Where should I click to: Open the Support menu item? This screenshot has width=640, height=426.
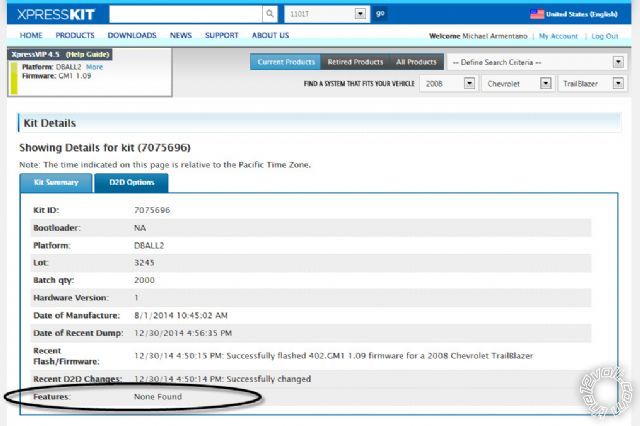pyautogui.click(x=221, y=35)
